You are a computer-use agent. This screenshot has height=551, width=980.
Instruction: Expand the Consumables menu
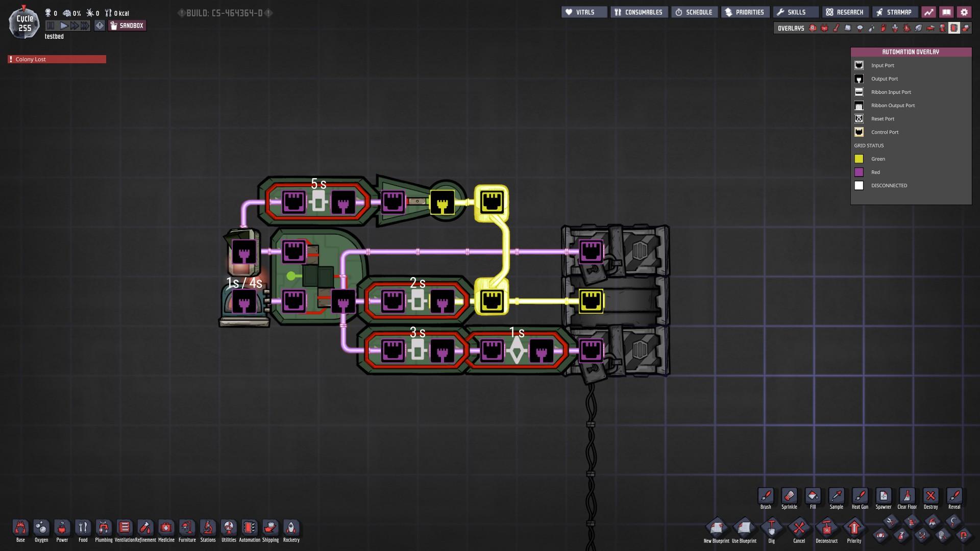pyautogui.click(x=639, y=12)
